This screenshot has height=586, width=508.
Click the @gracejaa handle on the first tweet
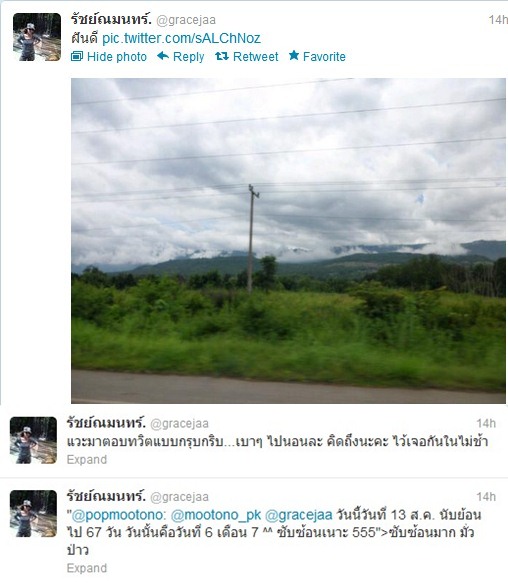[x=186, y=20]
